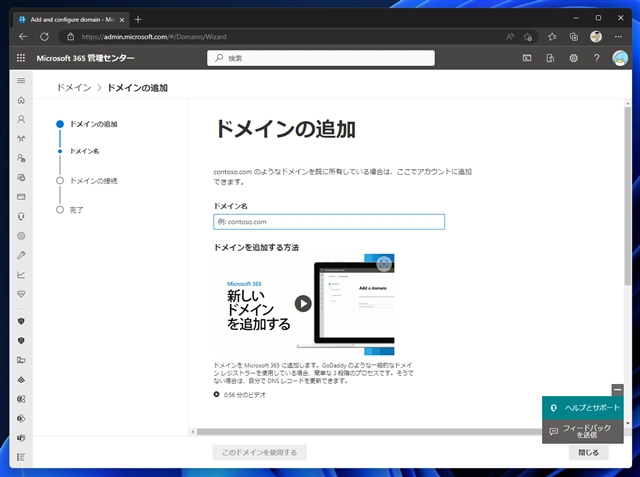
Task: Open header settings gear icon
Action: click(573, 58)
